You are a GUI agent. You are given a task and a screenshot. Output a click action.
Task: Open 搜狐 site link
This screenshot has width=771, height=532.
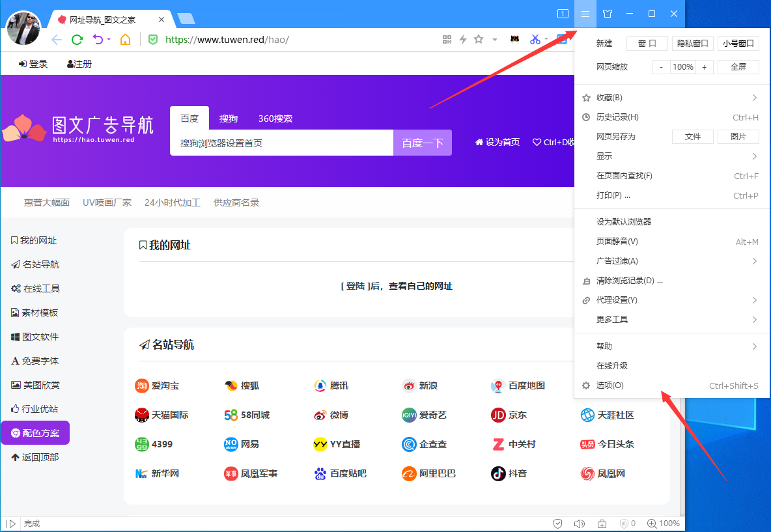click(x=242, y=386)
